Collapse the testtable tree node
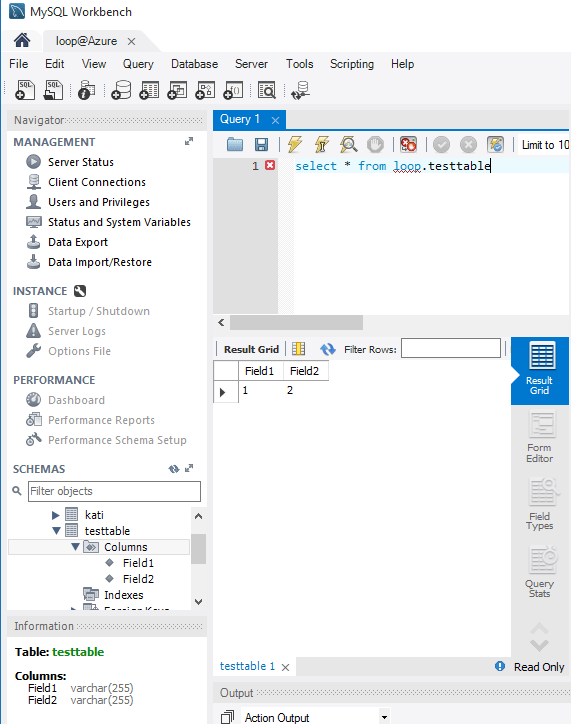 (56, 531)
